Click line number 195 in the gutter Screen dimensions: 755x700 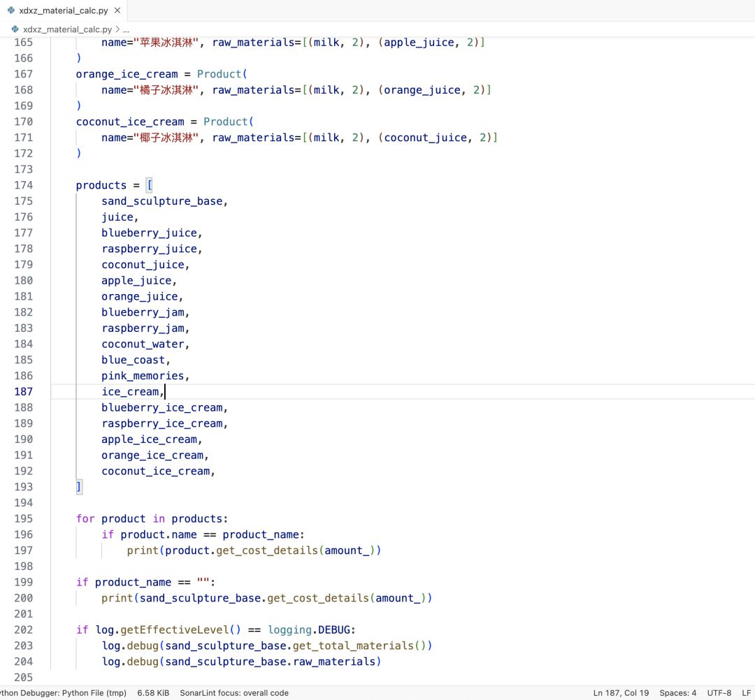point(24,518)
